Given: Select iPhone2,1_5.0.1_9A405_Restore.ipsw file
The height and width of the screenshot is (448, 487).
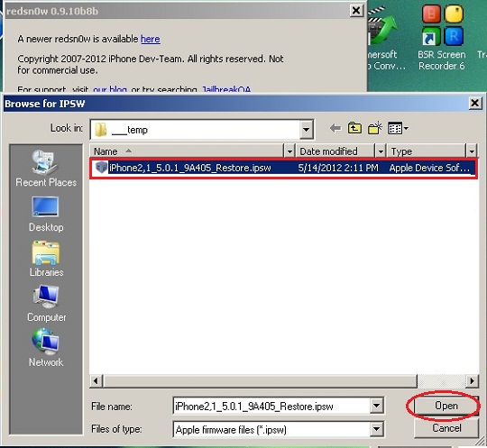Looking at the screenshot, I should click(x=283, y=168).
